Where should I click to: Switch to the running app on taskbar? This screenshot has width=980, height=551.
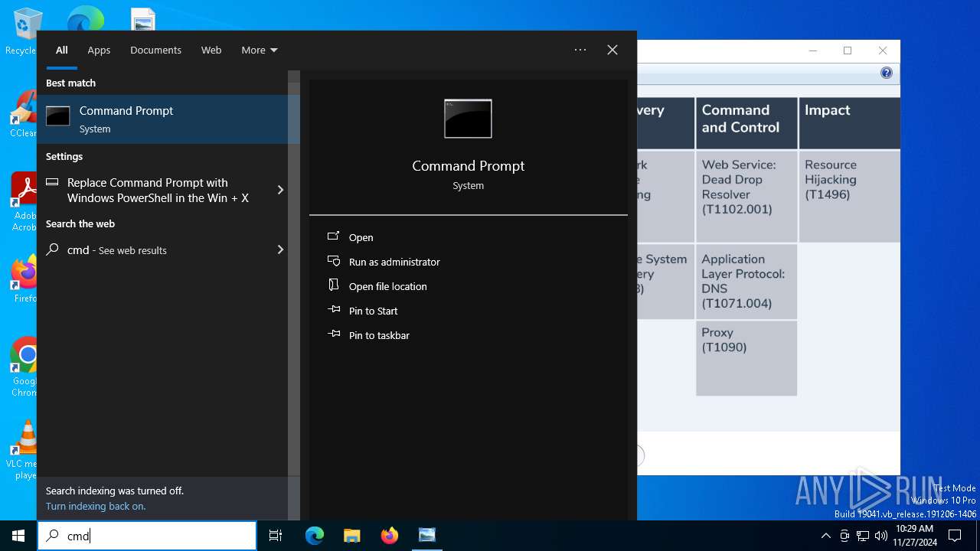coord(427,536)
